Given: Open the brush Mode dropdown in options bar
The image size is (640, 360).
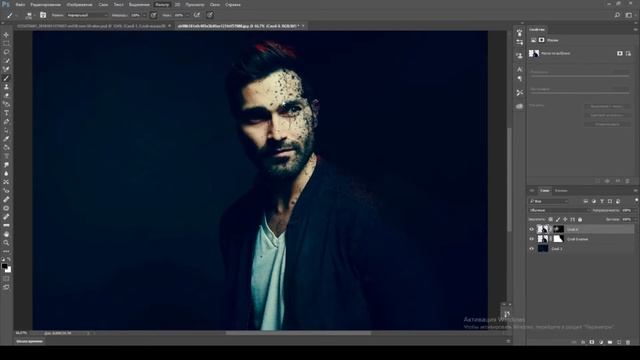Looking at the screenshot, I should (87, 15).
